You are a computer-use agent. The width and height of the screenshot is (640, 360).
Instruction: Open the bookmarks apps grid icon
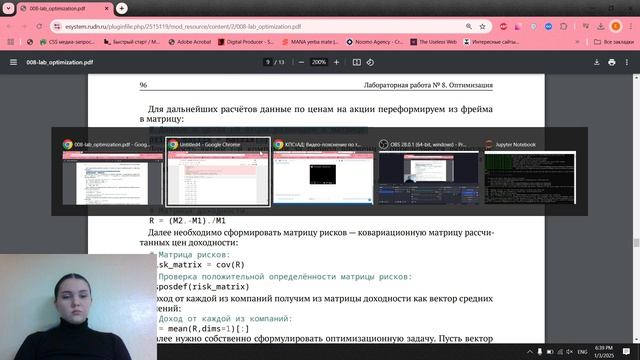(x=11, y=42)
